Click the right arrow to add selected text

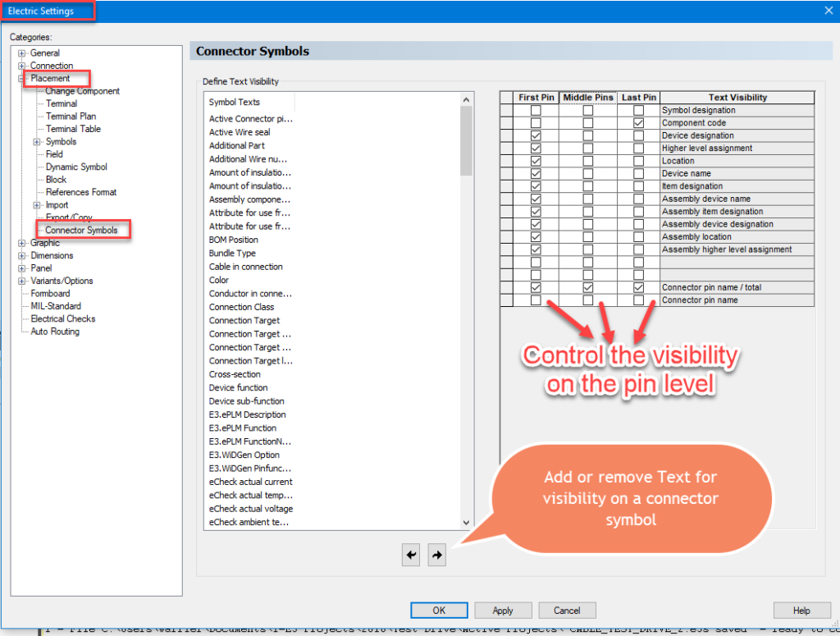pos(436,554)
